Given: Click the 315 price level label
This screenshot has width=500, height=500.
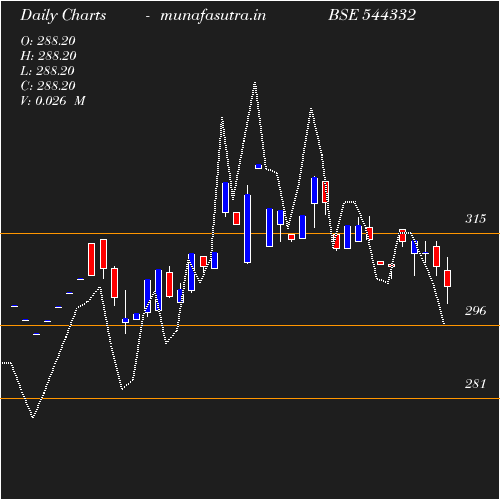Looking at the screenshot, I should (476, 219).
